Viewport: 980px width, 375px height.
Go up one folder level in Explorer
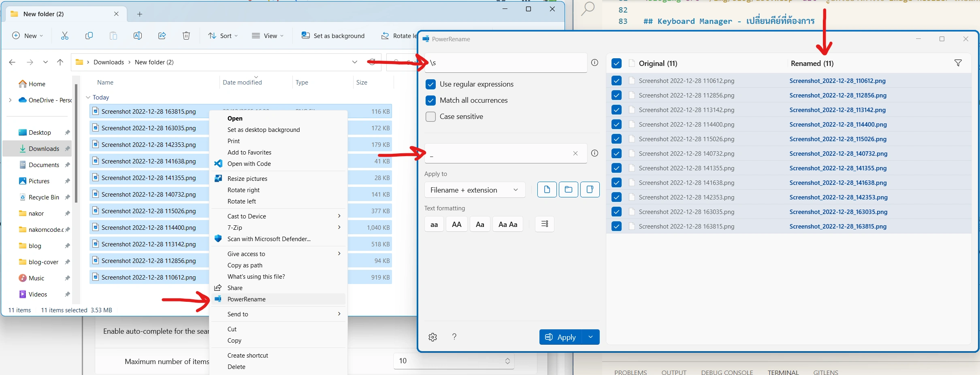[x=60, y=62]
